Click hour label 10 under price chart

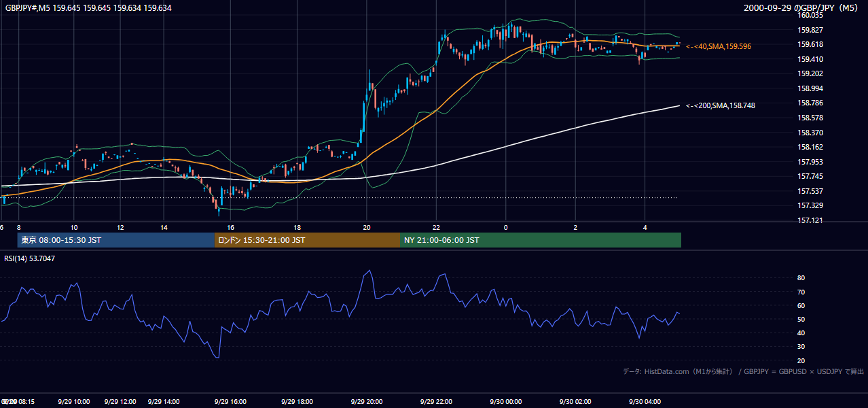click(74, 228)
